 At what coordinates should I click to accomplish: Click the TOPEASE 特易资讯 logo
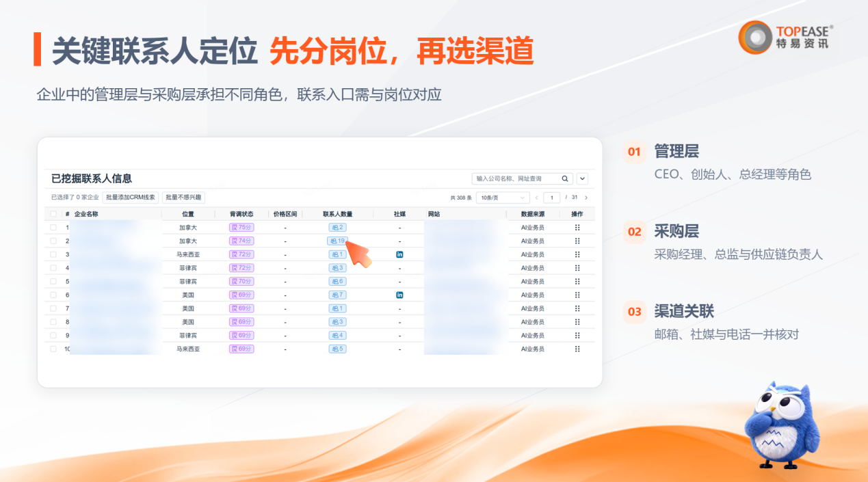click(786, 37)
